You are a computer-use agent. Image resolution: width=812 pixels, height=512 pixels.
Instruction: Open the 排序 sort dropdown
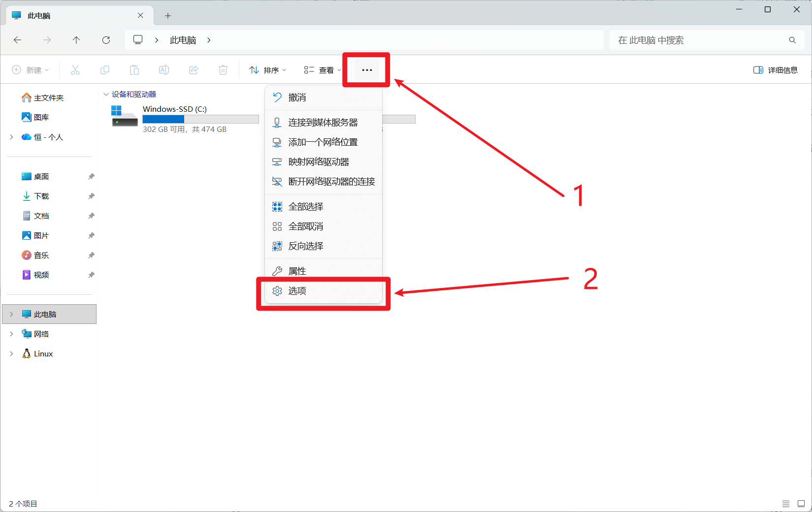click(x=267, y=70)
